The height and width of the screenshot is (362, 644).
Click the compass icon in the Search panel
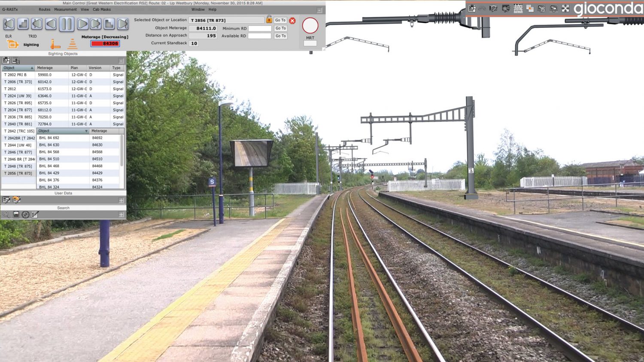25,214
